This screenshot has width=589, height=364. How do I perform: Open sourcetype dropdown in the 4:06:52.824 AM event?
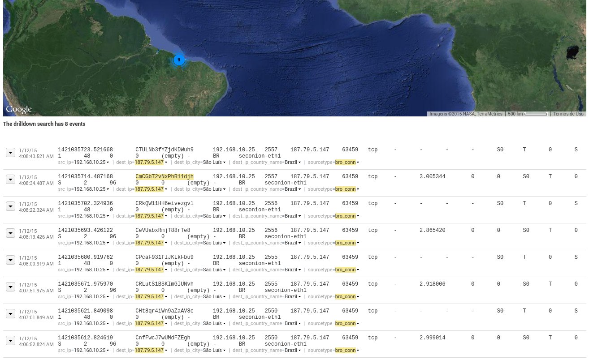(x=358, y=351)
